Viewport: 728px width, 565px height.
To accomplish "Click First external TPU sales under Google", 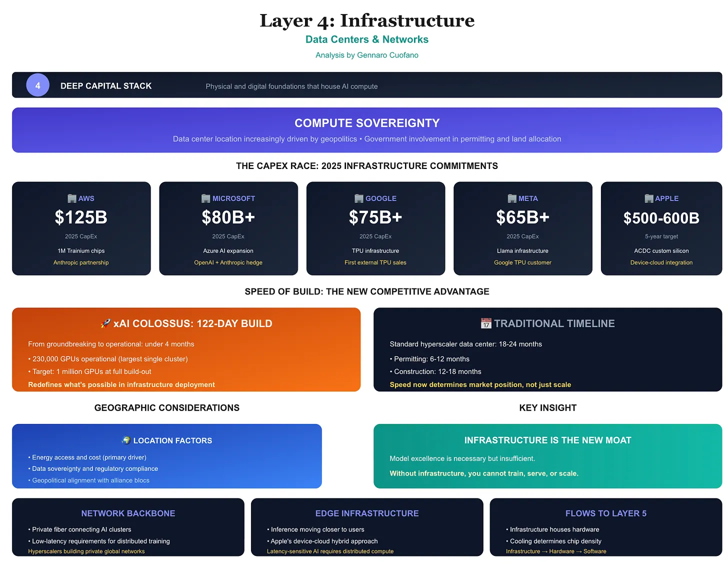I will [375, 262].
